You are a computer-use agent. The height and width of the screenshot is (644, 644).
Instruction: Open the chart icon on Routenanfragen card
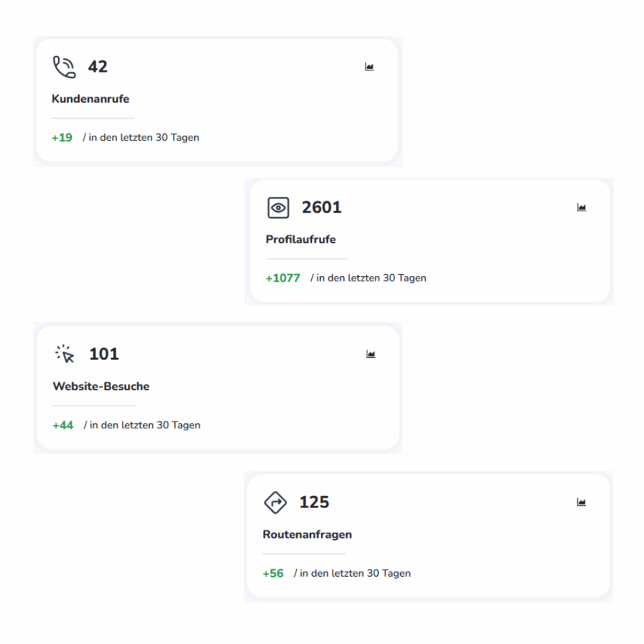point(582,502)
